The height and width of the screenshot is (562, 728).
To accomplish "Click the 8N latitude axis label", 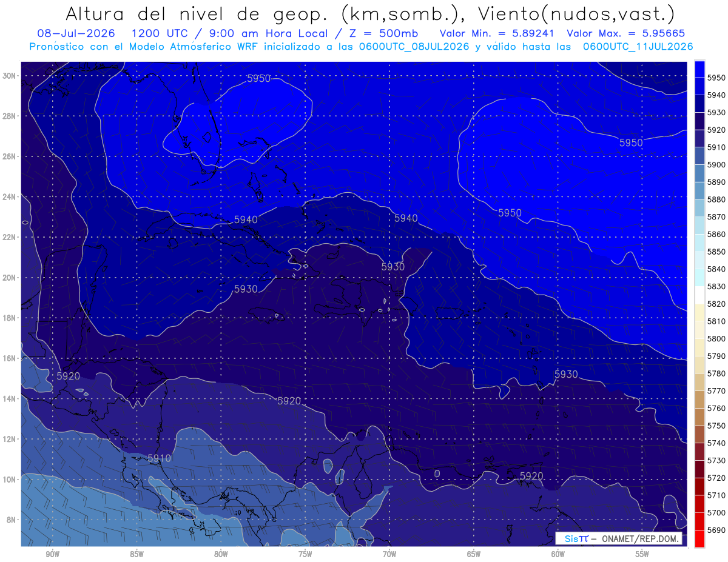I will point(10,520).
